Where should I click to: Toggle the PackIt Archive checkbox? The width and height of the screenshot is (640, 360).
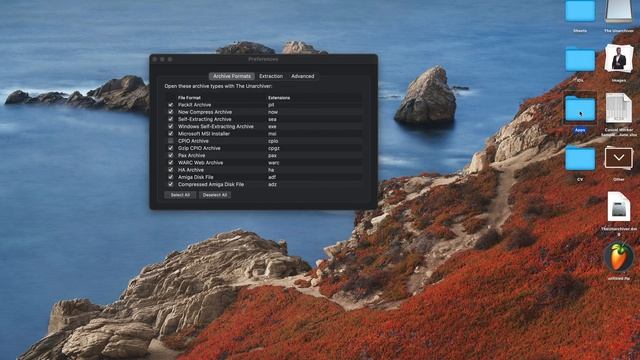point(171,105)
